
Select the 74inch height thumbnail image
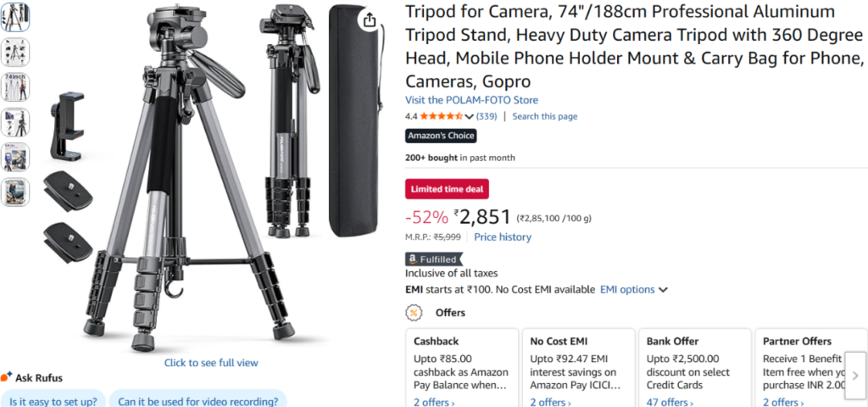[x=15, y=87]
